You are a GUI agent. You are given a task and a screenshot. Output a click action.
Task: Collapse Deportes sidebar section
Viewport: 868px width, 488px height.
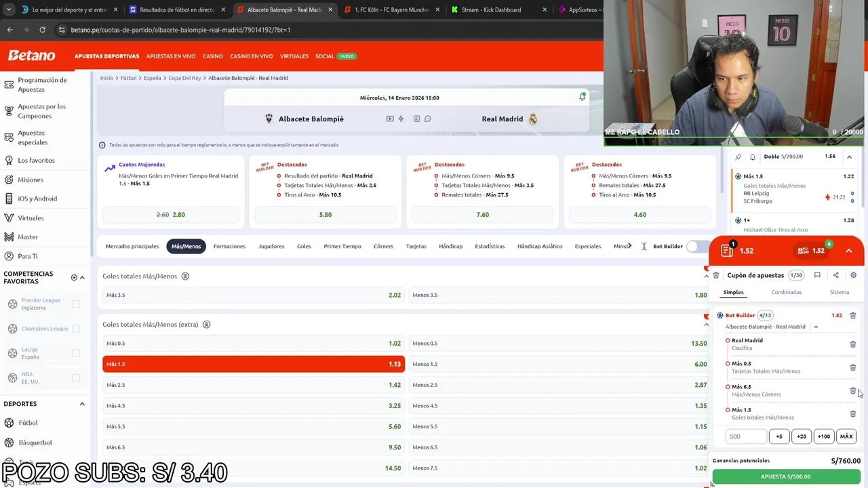[x=82, y=404]
